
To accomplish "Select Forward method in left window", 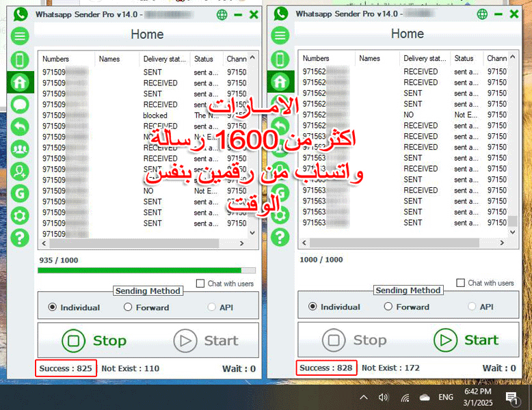I will tap(128, 307).
